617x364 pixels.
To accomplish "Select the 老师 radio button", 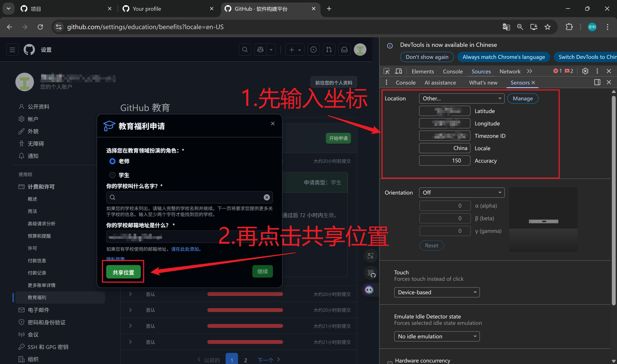I will pos(112,161).
